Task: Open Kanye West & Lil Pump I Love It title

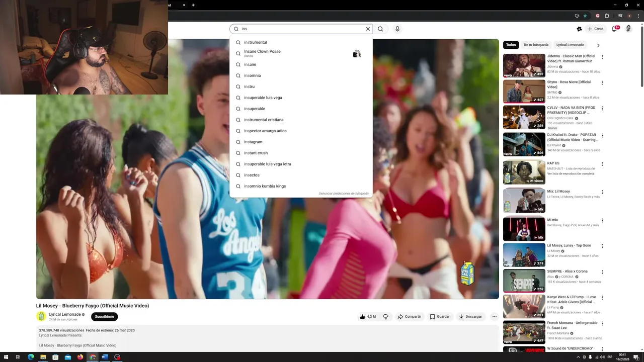Action: click(x=572, y=299)
